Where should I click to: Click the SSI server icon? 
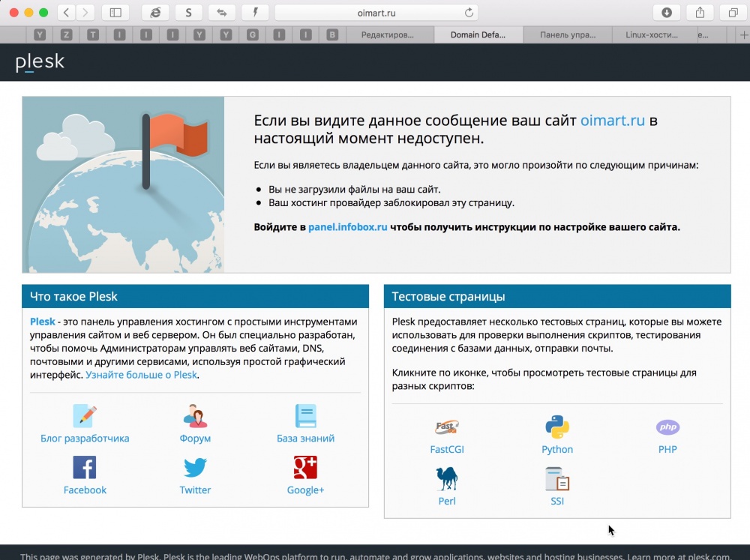(x=557, y=479)
